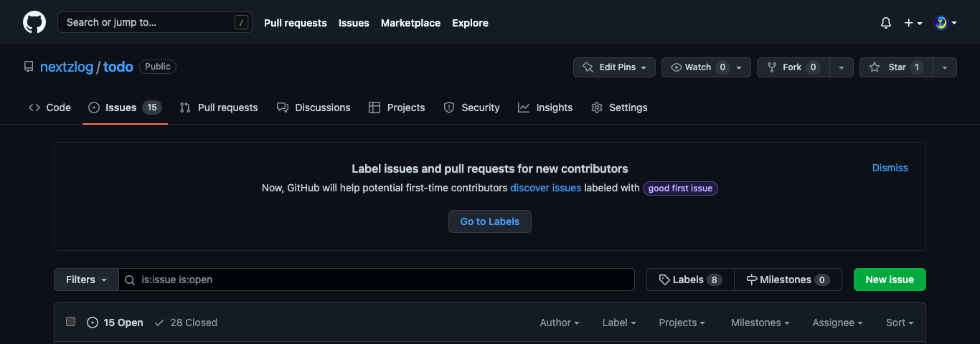Click the speech bubble Discussions icon

[x=283, y=107]
